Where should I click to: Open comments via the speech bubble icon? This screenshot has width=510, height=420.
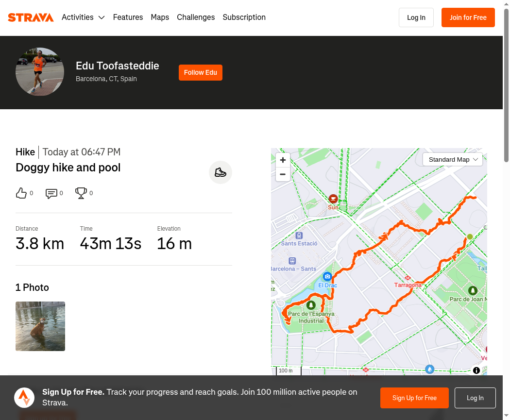[x=51, y=193]
